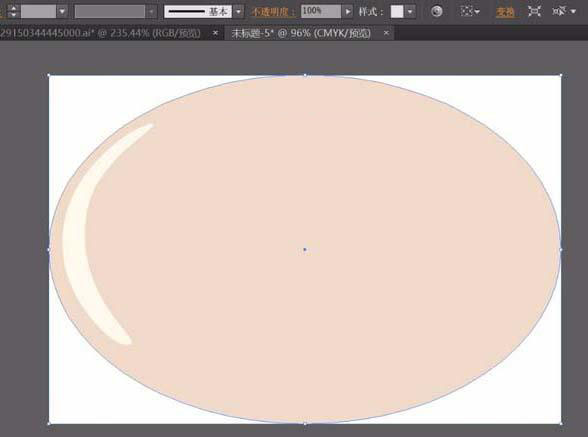This screenshot has width=588, height=437.
Task: Switch to the .ai RGB document tab
Action: 100,33
